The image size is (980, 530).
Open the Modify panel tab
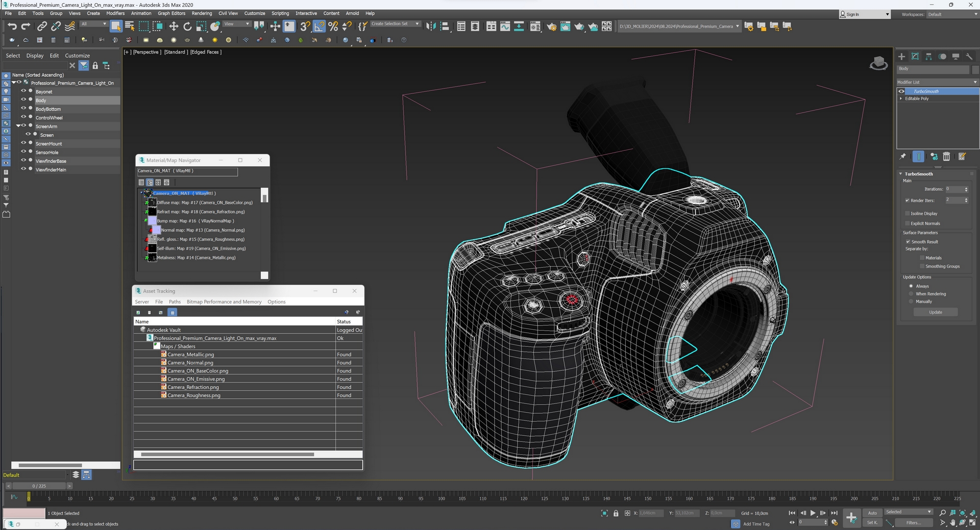pyautogui.click(x=915, y=56)
